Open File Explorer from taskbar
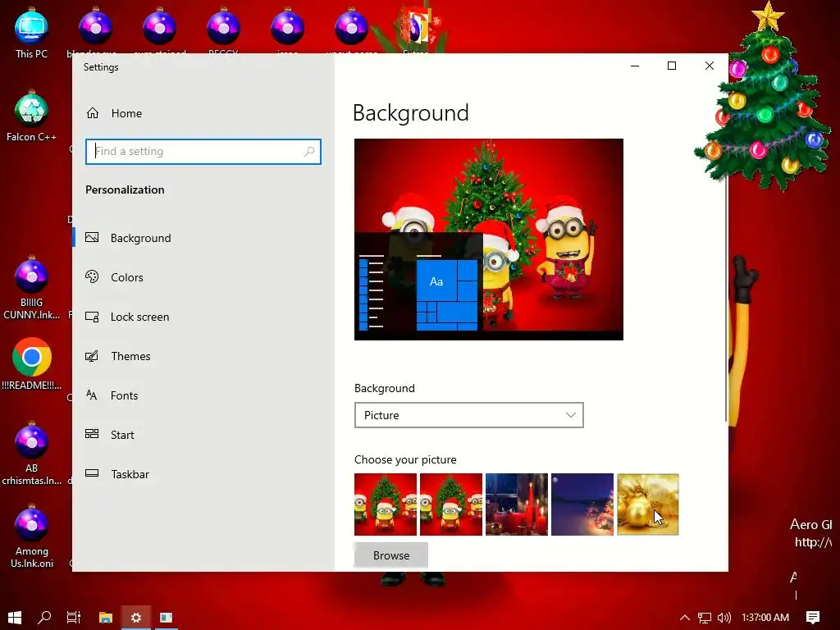The width and height of the screenshot is (840, 630). coord(106,617)
